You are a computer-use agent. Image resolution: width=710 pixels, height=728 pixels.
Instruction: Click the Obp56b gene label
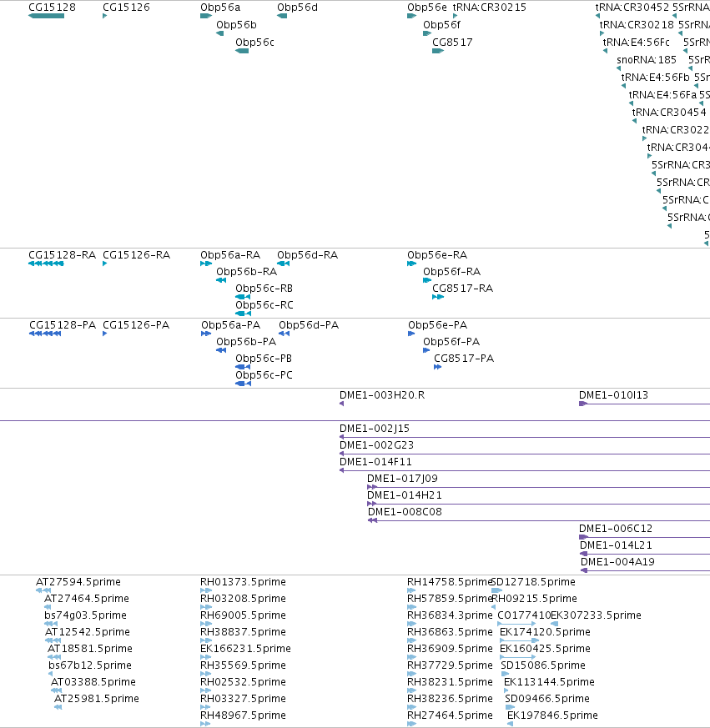236,25
